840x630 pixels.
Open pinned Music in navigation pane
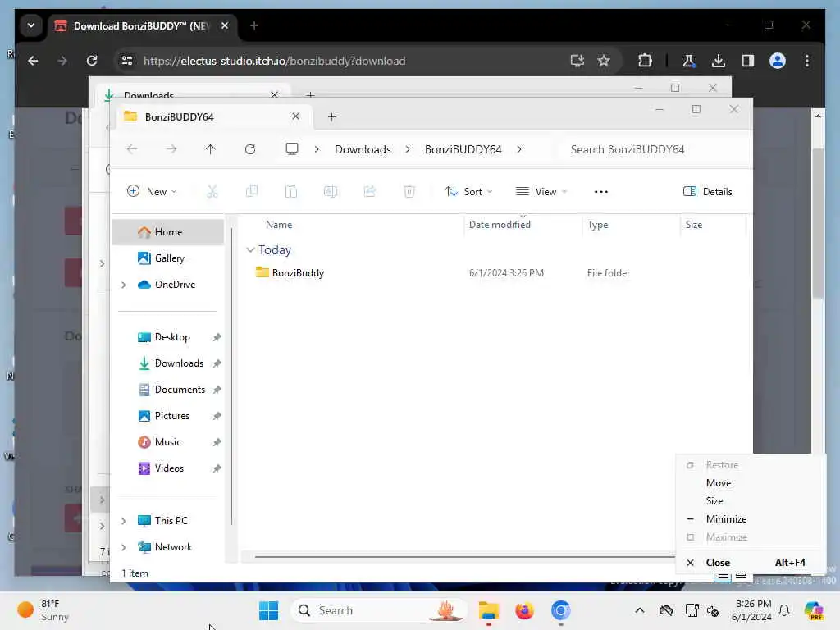(167, 442)
